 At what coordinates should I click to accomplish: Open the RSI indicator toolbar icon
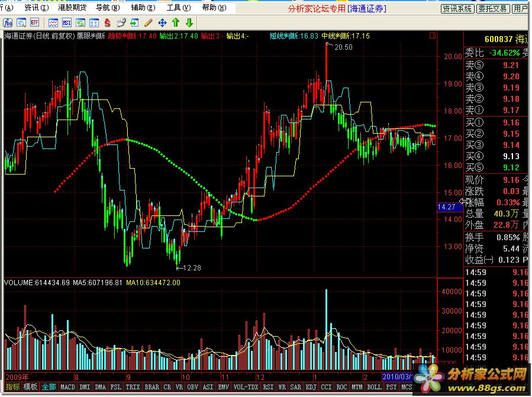pos(66,22)
